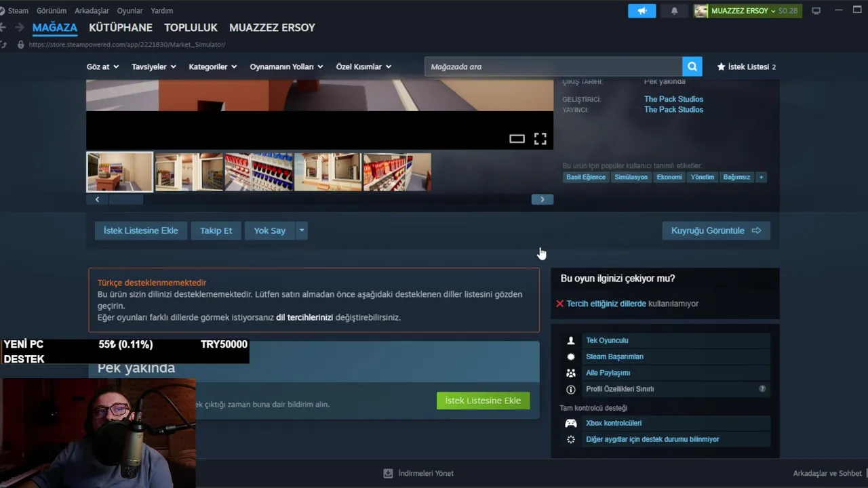This screenshot has height=488, width=868.
Task: Click the forward navigation arrow
Action: (x=19, y=28)
